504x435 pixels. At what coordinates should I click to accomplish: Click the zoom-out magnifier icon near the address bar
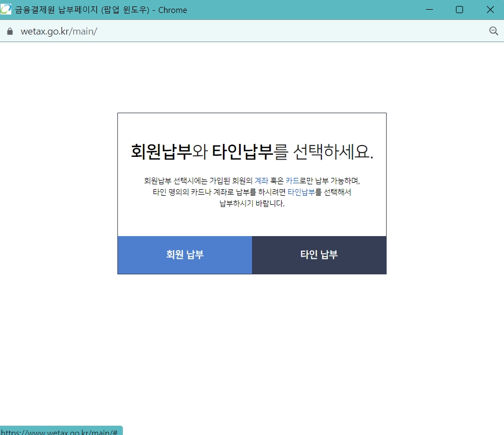tap(494, 31)
